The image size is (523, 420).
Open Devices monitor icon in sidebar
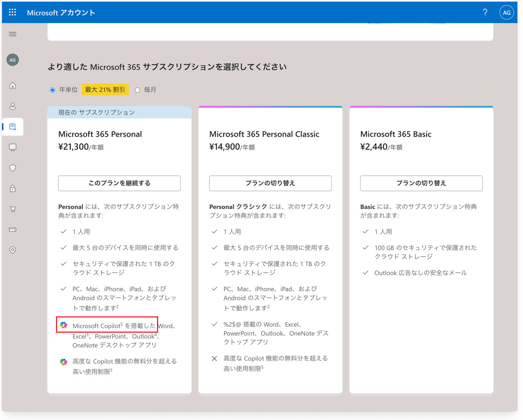pyautogui.click(x=12, y=147)
